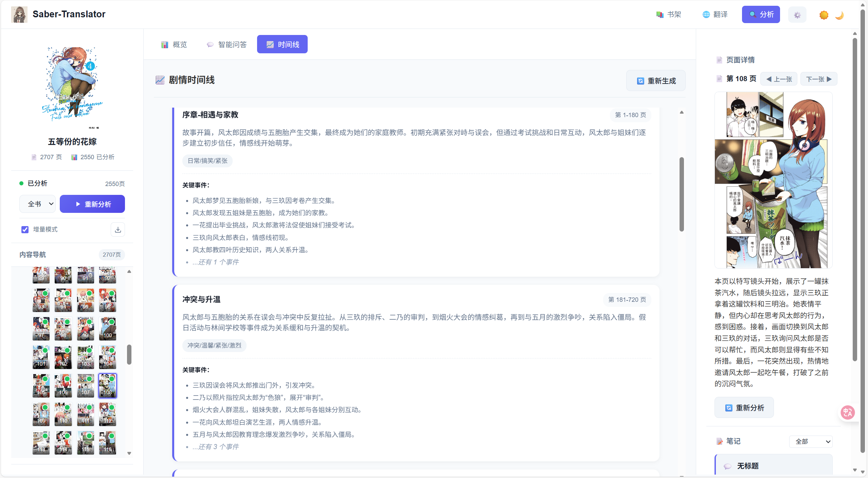The height and width of the screenshot is (478, 868).
Task: Click the Saber-Translator logo avatar
Action: tap(19, 15)
